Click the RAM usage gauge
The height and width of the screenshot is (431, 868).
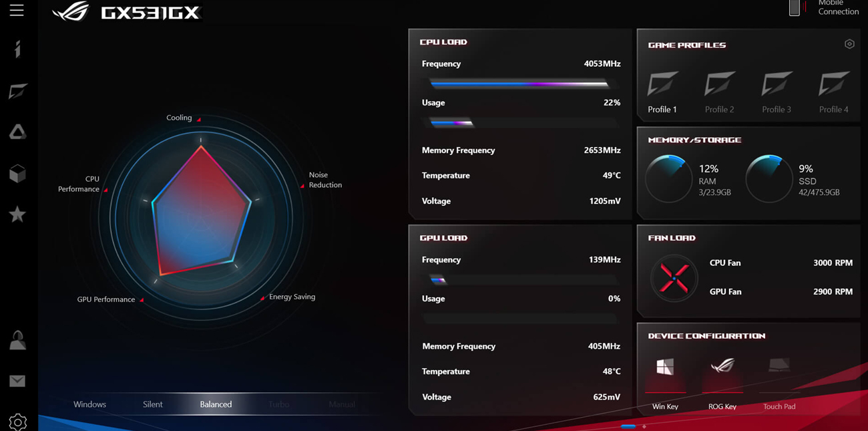(x=668, y=178)
